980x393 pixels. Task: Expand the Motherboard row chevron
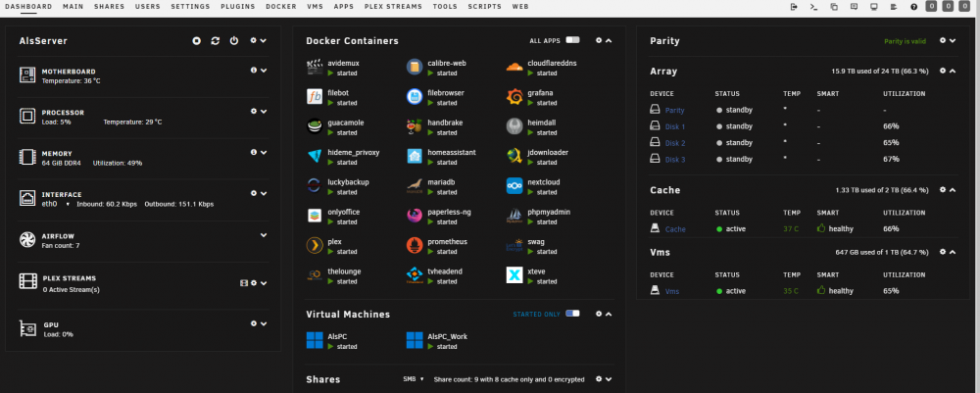tap(264, 70)
